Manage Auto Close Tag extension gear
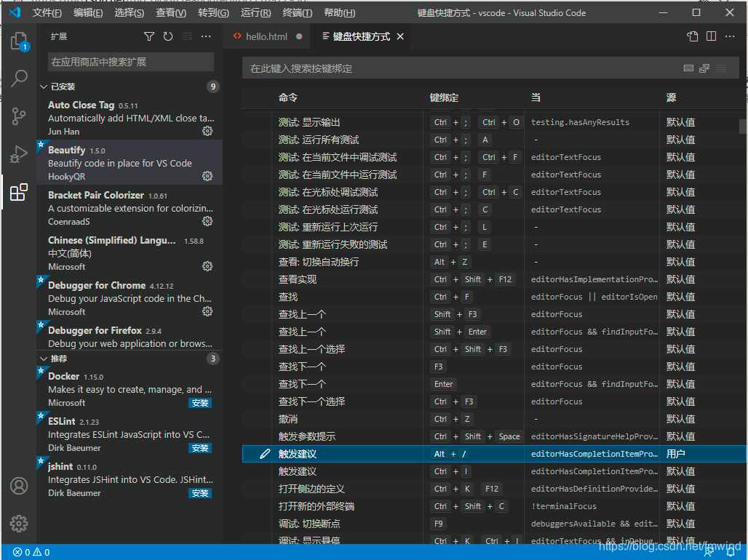Screen dimensions: 748x560 click(207, 131)
